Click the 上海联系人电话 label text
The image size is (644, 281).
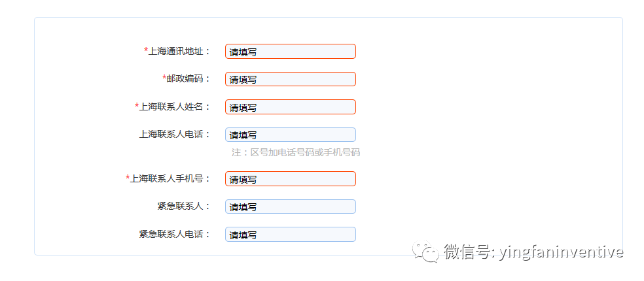click(x=174, y=134)
